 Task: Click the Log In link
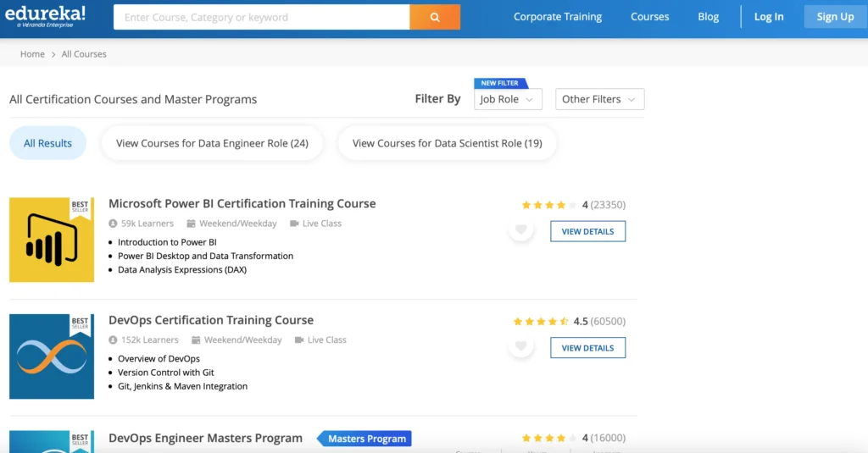coord(768,17)
